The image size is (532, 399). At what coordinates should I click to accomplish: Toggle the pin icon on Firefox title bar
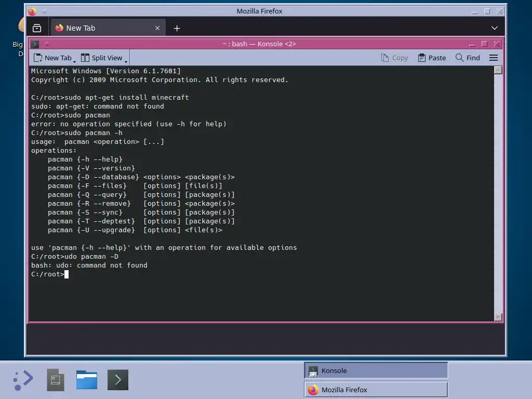45,11
